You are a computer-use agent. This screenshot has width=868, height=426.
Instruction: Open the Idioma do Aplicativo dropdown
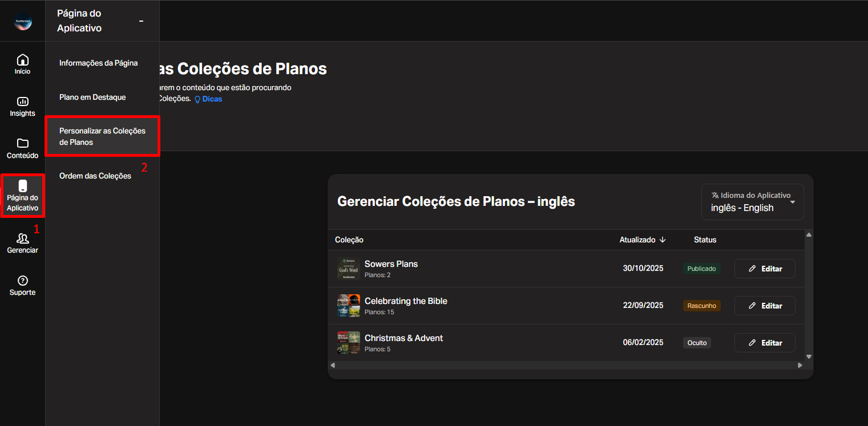(753, 202)
